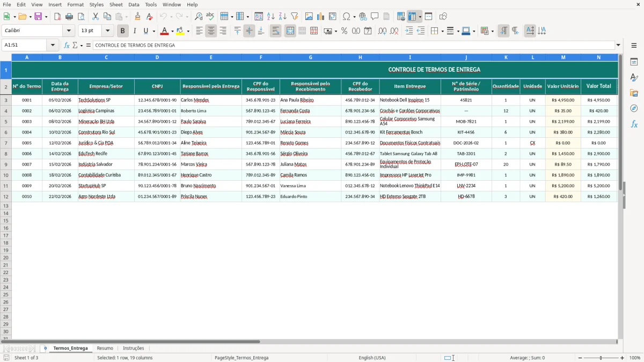
Task: Open the Format menu
Action: tap(76, 4)
